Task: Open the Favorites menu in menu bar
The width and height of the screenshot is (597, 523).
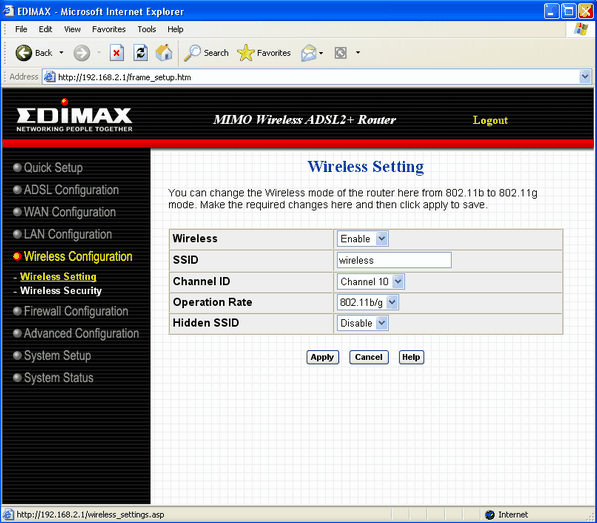Action: (109, 29)
